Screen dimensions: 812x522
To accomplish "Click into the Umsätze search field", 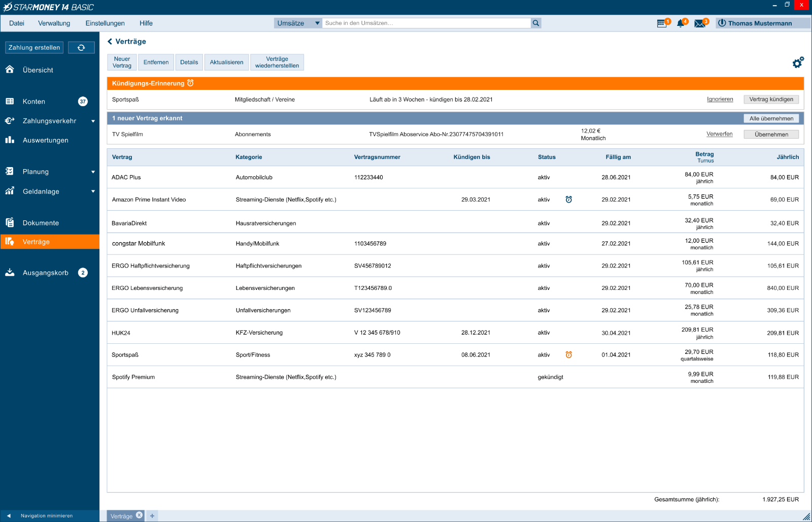I will click(x=426, y=23).
